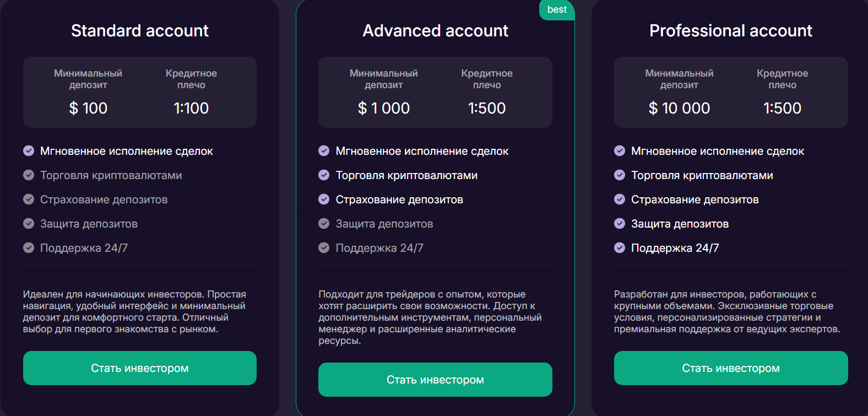Click Advanced account's 'Стать инвестором' button
This screenshot has height=416, width=868.
click(435, 380)
